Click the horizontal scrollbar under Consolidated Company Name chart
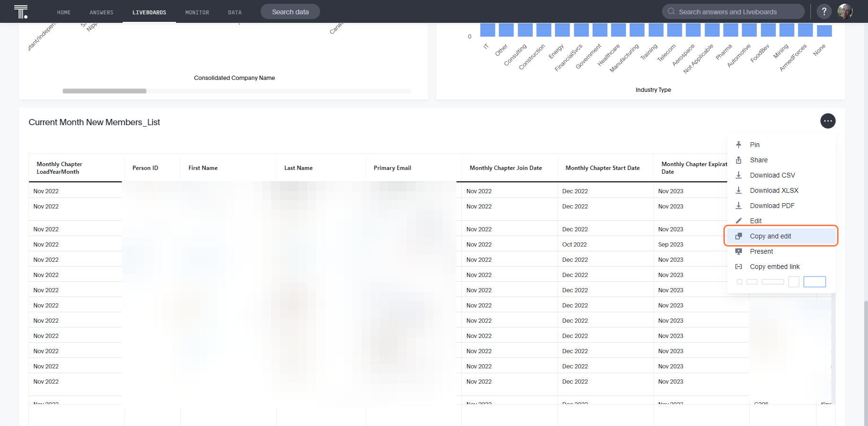Image resolution: width=868 pixels, height=426 pixels. pyautogui.click(x=105, y=91)
